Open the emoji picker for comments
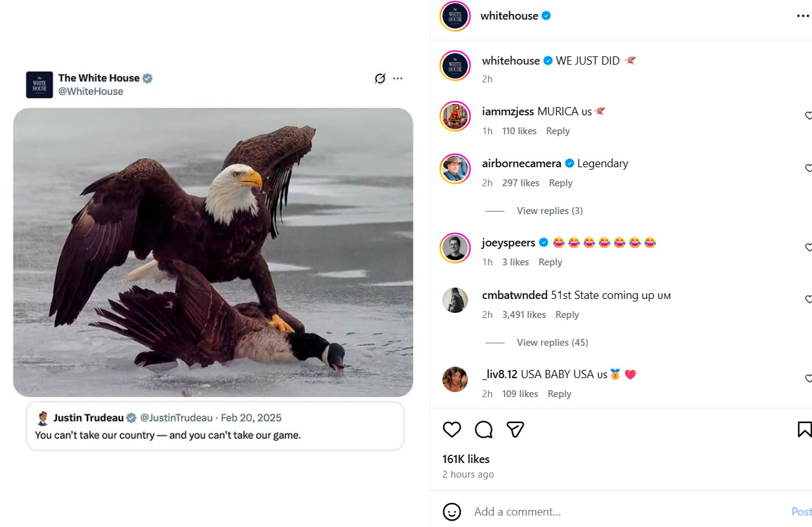 [452, 511]
